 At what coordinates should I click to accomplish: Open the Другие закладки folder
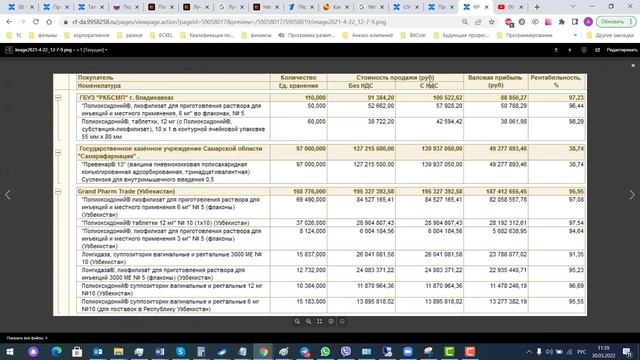coord(610,36)
